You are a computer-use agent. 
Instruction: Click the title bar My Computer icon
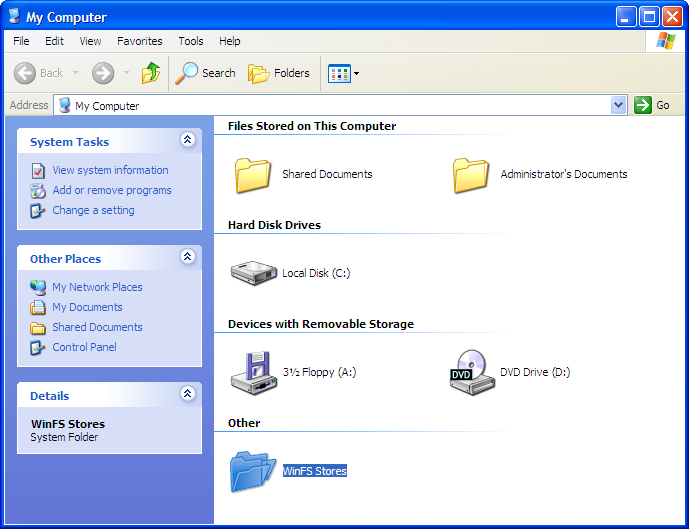(x=15, y=16)
